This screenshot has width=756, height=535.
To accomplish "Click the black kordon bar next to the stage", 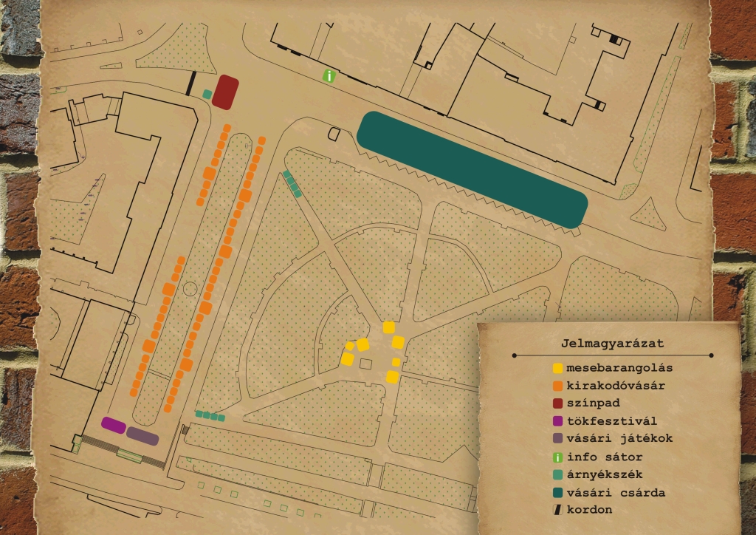I will tap(191, 83).
